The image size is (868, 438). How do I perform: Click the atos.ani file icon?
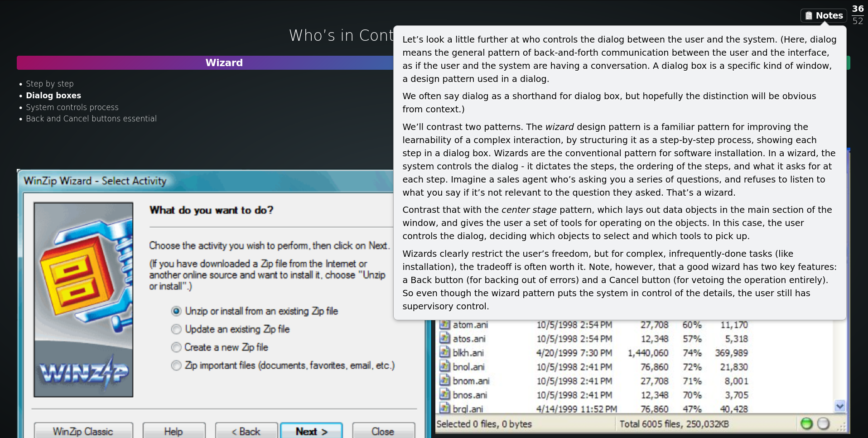pyautogui.click(x=444, y=338)
